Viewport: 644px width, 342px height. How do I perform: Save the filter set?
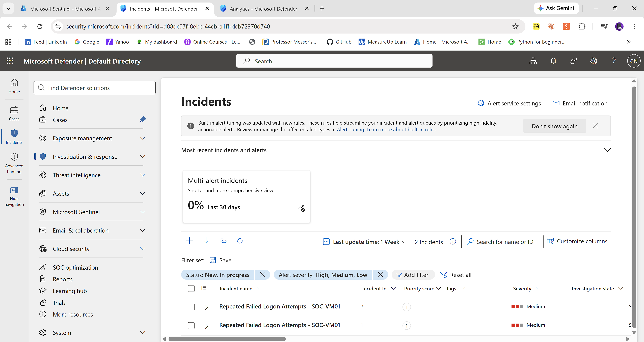click(x=221, y=260)
